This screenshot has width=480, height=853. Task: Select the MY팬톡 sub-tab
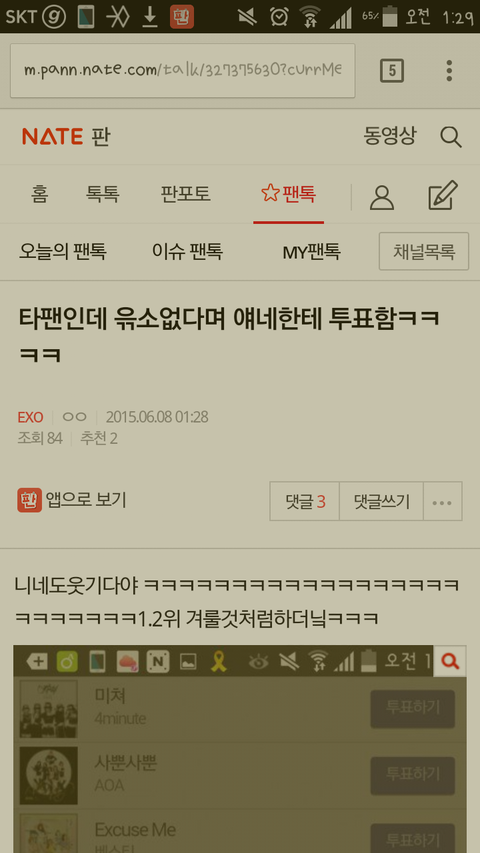311,252
